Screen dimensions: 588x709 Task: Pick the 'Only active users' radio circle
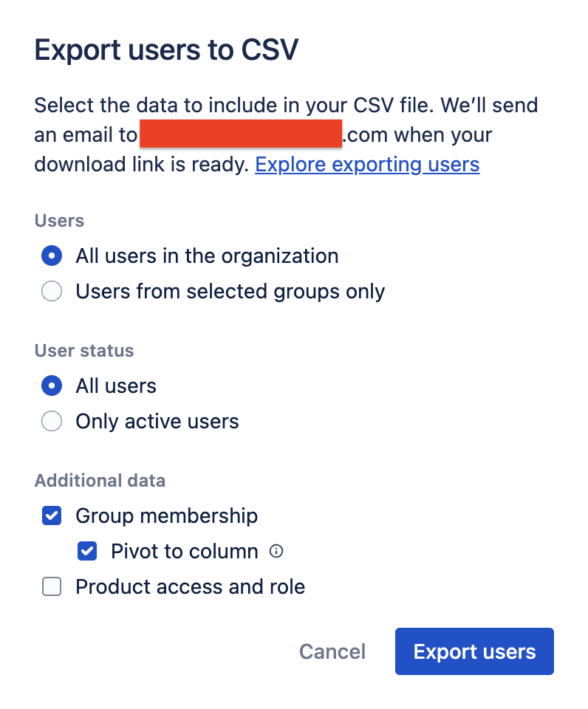tap(52, 421)
